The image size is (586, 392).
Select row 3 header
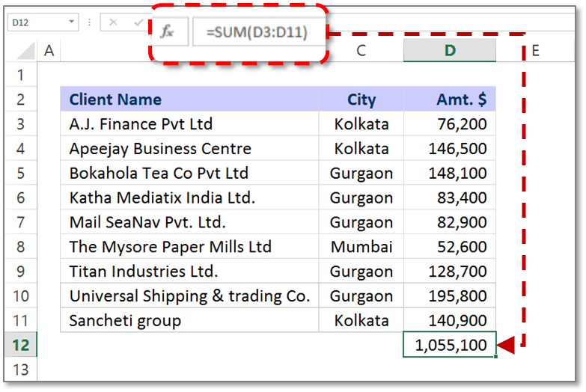coord(20,123)
